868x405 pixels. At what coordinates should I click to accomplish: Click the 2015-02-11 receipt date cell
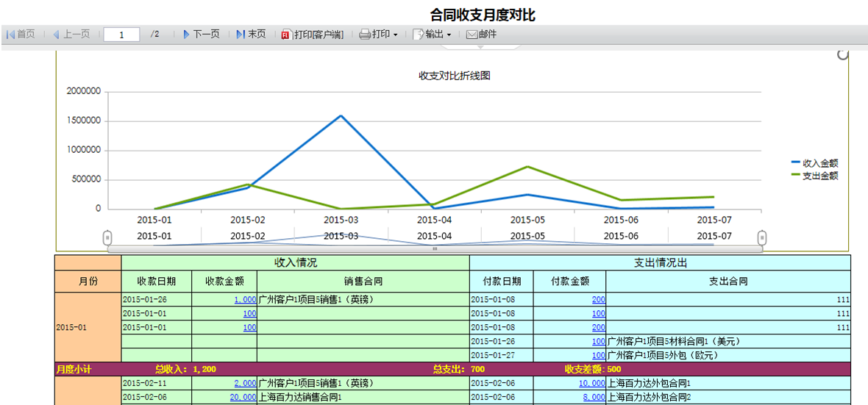[156, 383]
